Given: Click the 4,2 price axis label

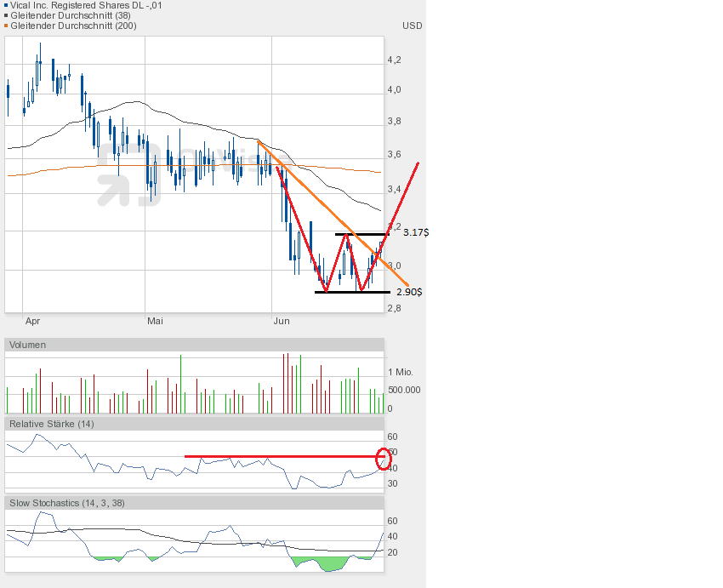Looking at the screenshot, I should 394,60.
